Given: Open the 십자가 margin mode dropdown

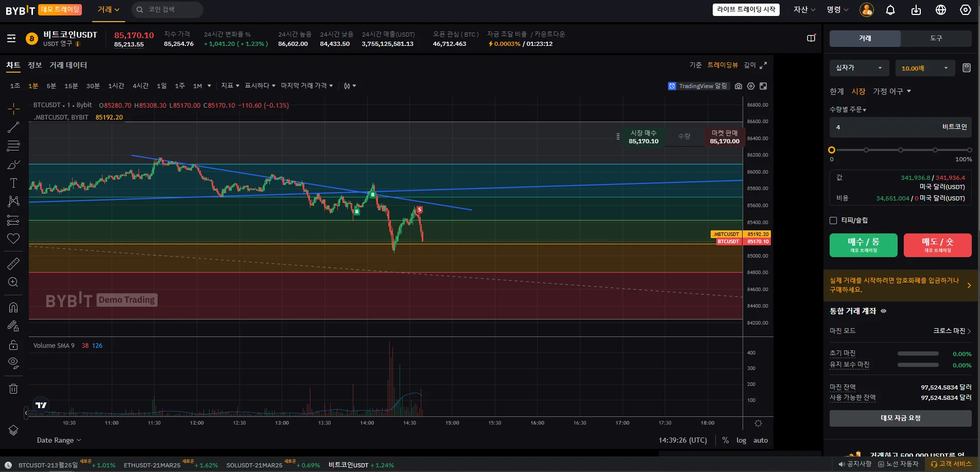Looking at the screenshot, I should pos(858,68).
